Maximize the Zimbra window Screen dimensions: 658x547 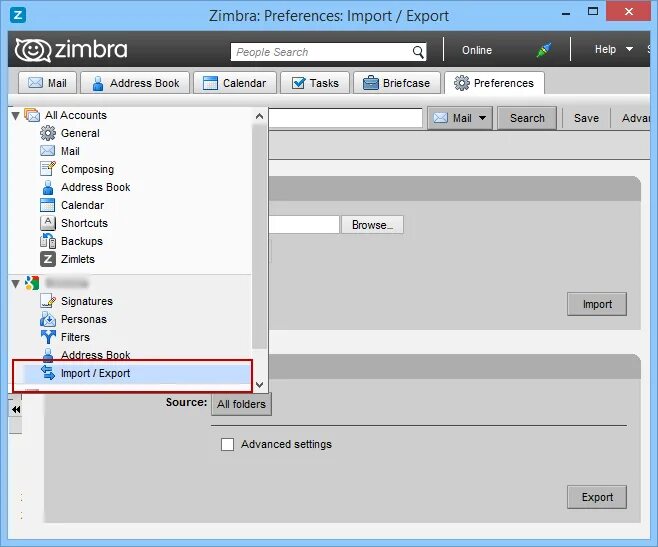pos(593,12)
